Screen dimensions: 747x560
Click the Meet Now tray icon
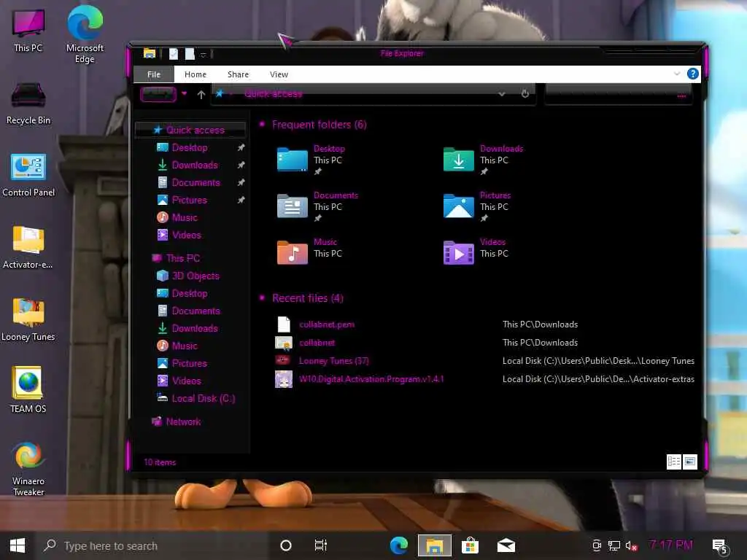(596, 545)
